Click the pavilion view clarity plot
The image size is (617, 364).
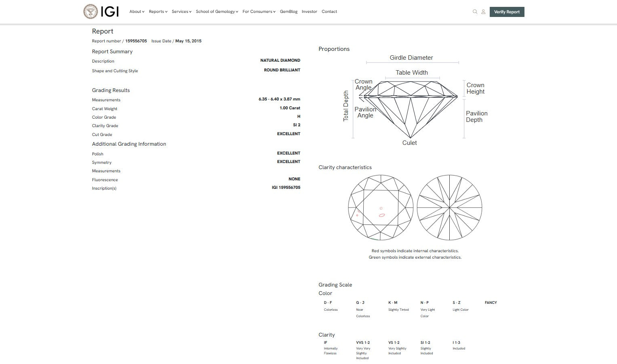tap(449, 207)
